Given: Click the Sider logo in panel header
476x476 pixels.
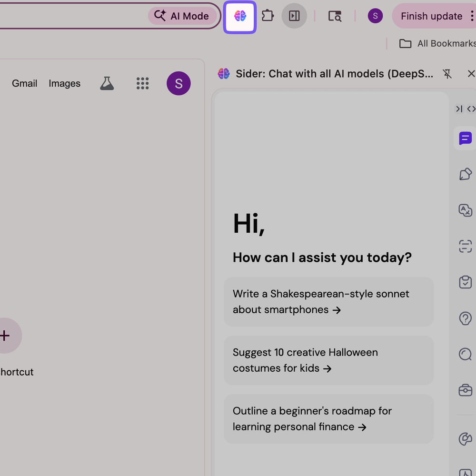Looking at the screenshot, I should pos(224,74).
